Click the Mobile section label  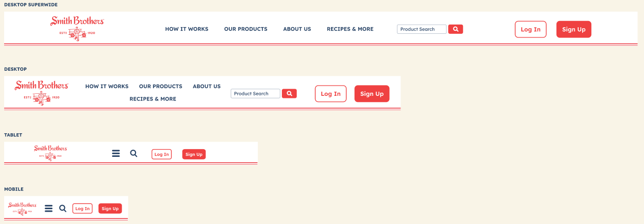(x=14, y=189)
